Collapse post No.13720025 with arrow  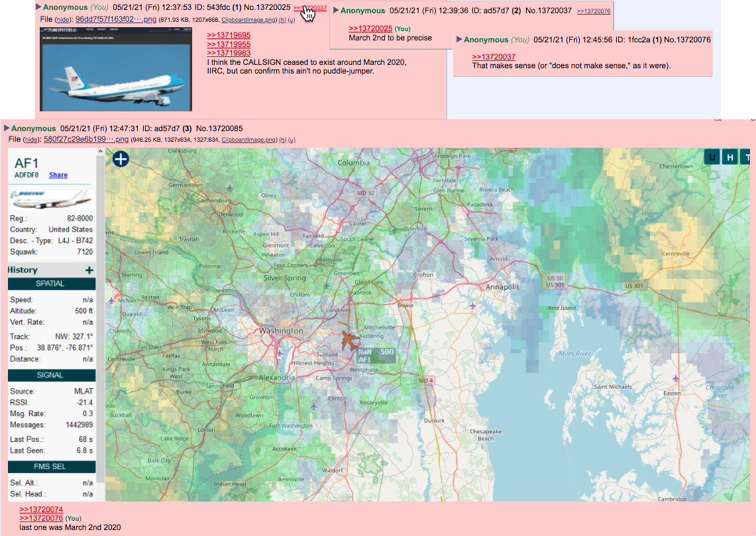pos(38,7)
